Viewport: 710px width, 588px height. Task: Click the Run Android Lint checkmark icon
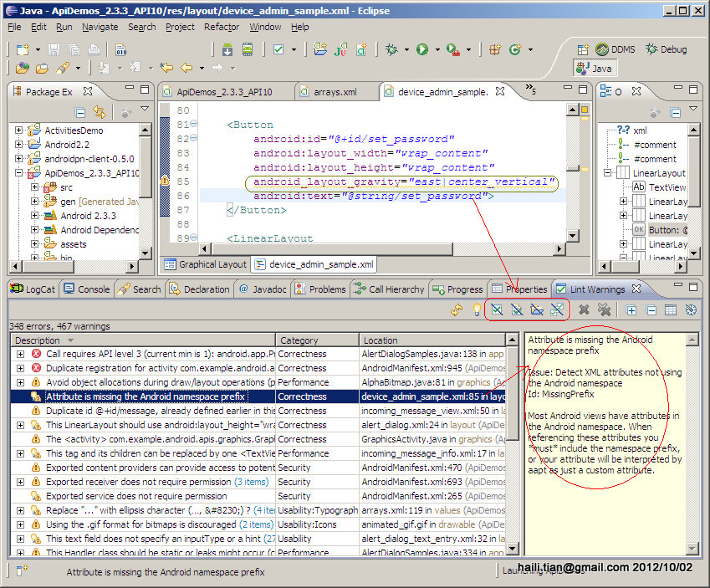(278, 49)
